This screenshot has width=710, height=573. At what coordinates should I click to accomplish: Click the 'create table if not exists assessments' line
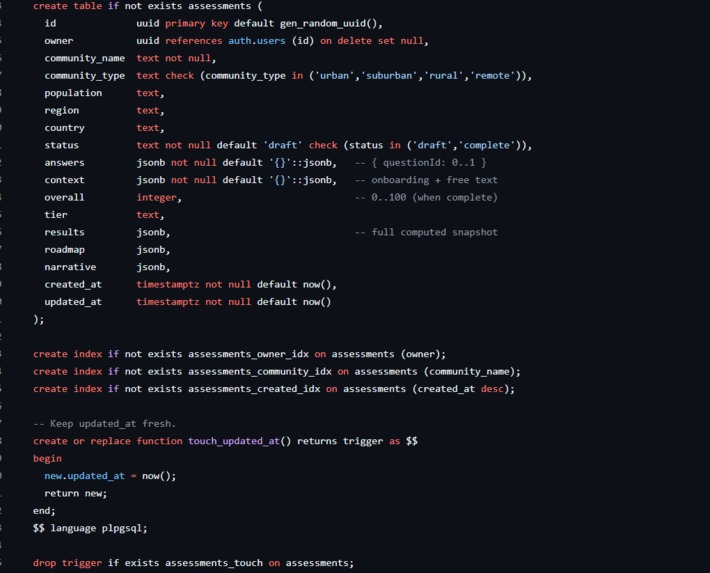pyautogui.click(x=148, y=6)
